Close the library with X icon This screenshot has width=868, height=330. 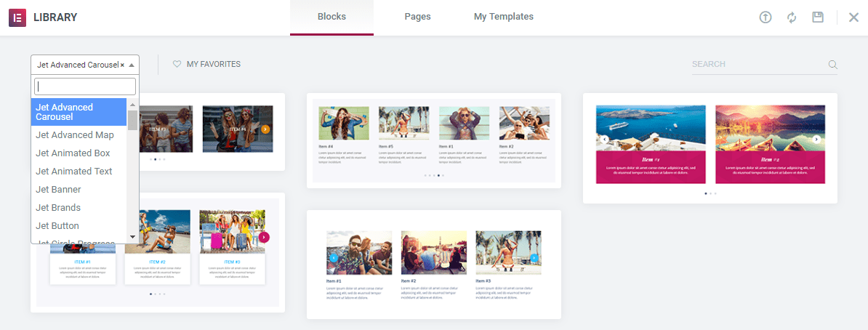pyautogui.click(x=853, y=17)
